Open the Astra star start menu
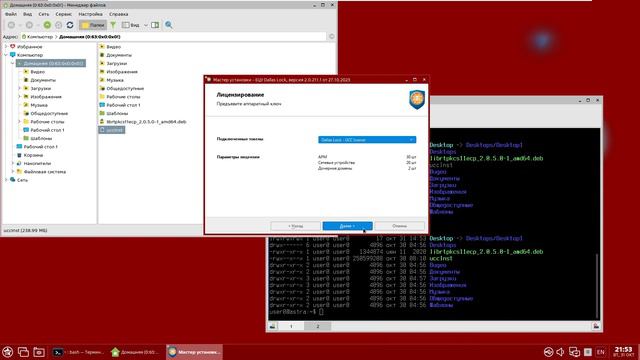Viewport: 640px width, 360px height. [8, 352]
